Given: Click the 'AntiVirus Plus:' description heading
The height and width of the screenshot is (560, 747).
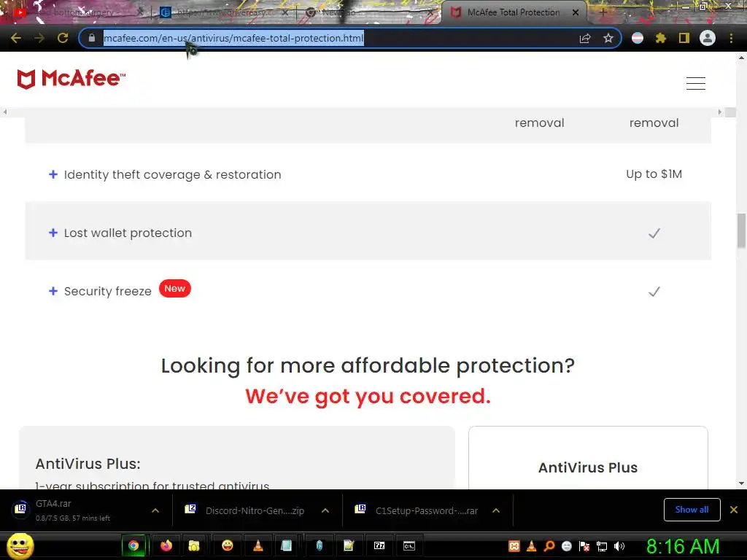Looking at the screenshot, I should [88, 464].
